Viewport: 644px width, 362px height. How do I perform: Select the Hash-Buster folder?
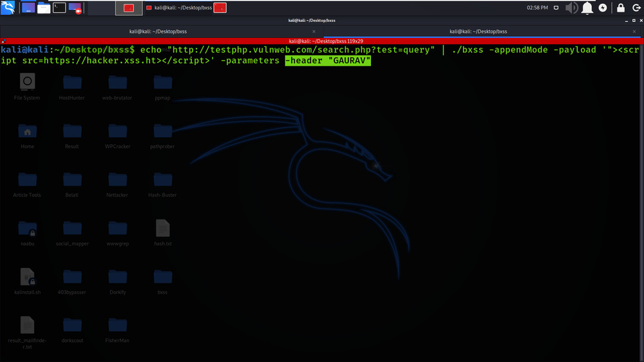click(x=163, y=184)
